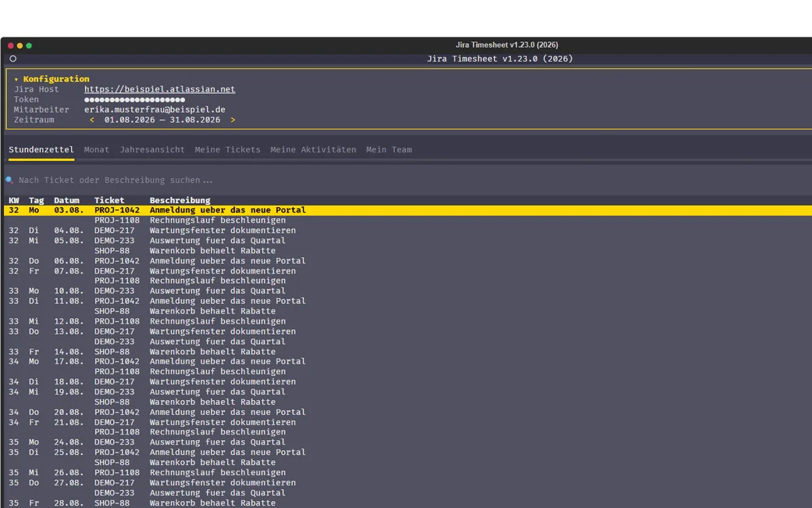The image size is (812, 508).
Task: Click the description in the 13.08. row
Action: (223, 331)
